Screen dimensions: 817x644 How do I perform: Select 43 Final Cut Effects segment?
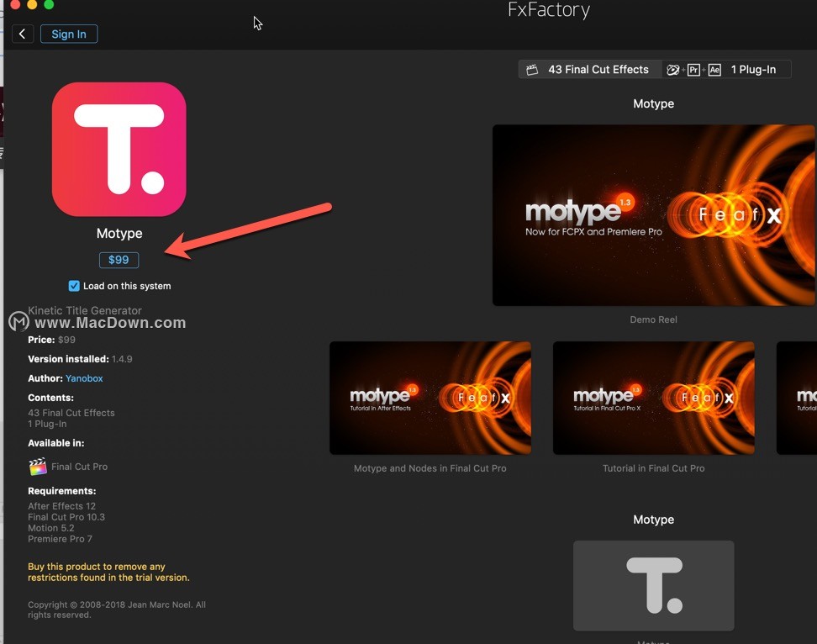(590, 69)
